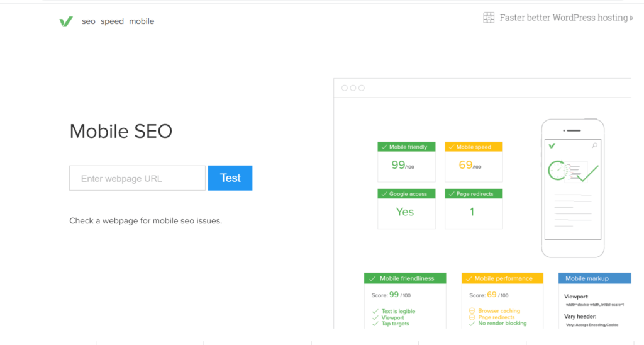The width and height of the screenshot is (644, 345).
Task: Click the Mobile friendliness panel header
Action: 405,278
